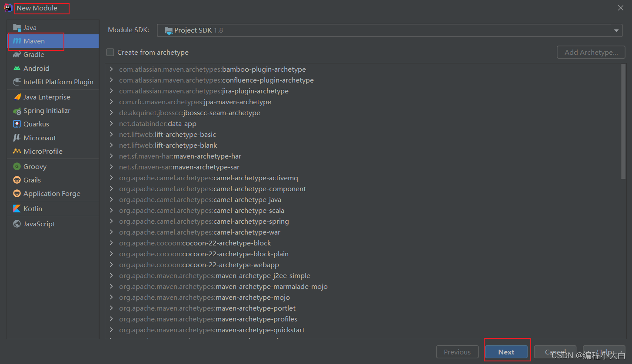Expand jbosscc-seam-archetype node
Screen dimensions: 632x364
pyautogui.click(x=112, y=113)
